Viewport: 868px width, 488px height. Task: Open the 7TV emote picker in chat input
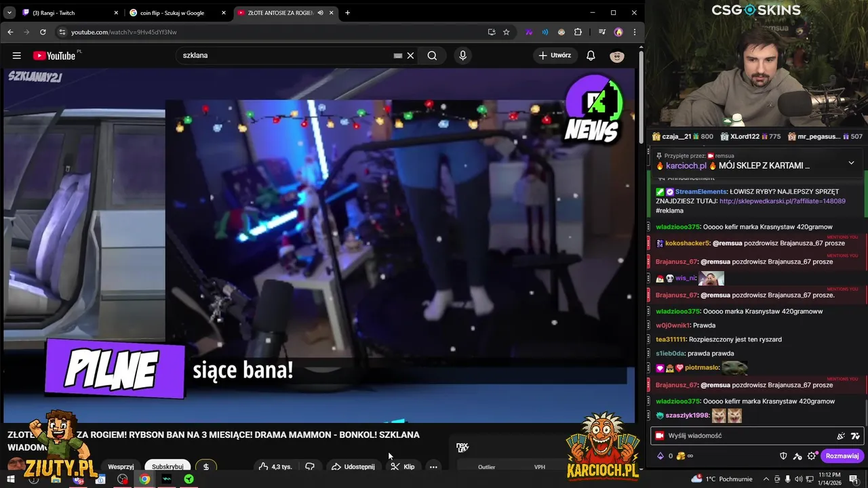coord(855,436)
